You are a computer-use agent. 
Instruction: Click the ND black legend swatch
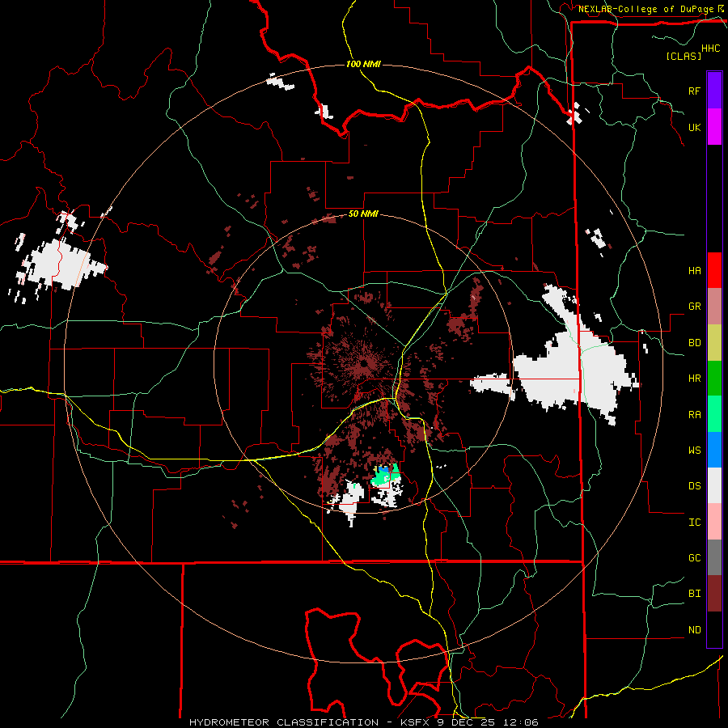pos(714,629)
